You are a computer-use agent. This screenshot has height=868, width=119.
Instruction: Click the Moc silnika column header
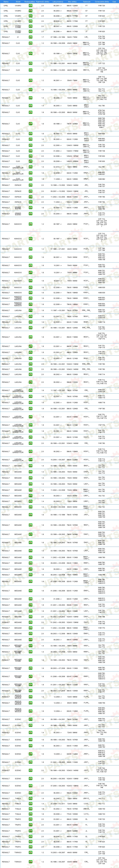click(72, 1)
